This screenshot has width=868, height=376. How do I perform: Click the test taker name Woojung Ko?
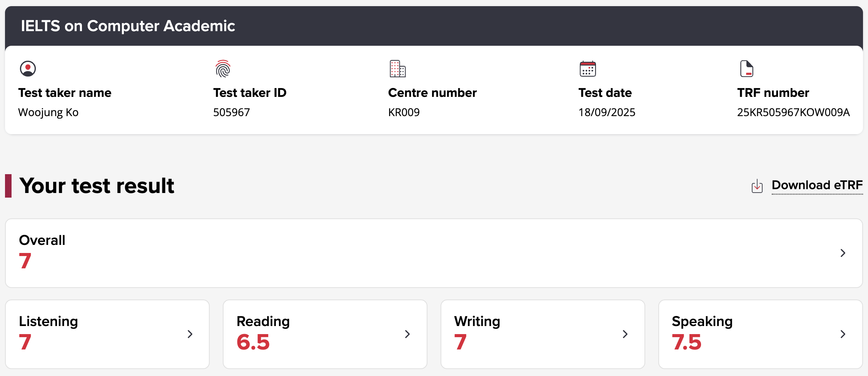48,112
